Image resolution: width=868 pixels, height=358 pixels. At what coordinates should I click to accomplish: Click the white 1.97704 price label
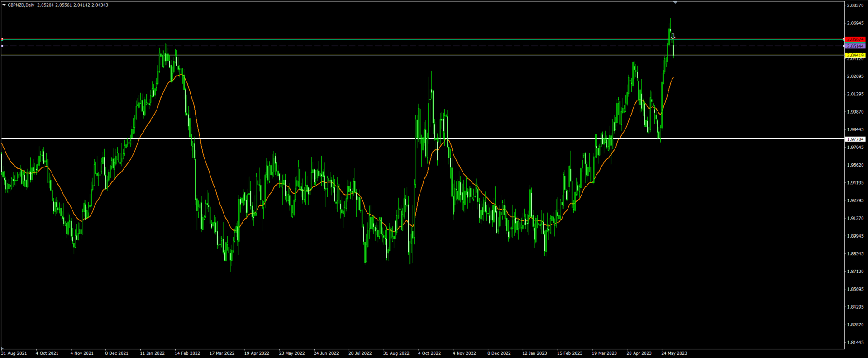tap(855, 139)
